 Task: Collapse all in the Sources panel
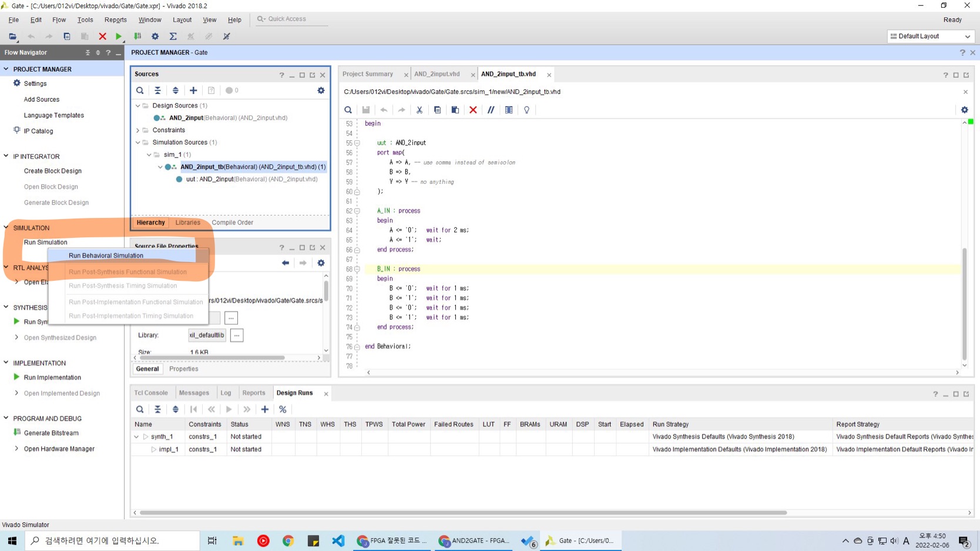[x=157, y=90]
